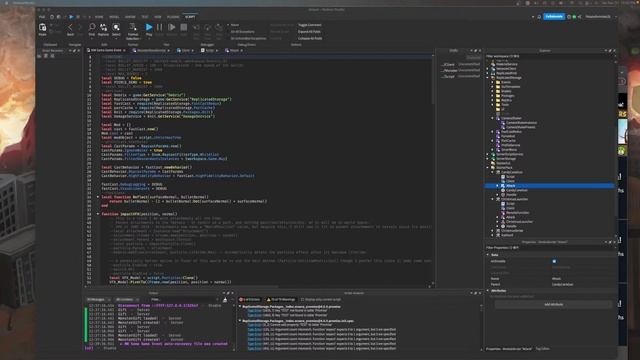This screenshot has height=360, width=640.
Task: Click the small run icon in the quick access bar
Action: pyautogui.click(x=71, y=17)
